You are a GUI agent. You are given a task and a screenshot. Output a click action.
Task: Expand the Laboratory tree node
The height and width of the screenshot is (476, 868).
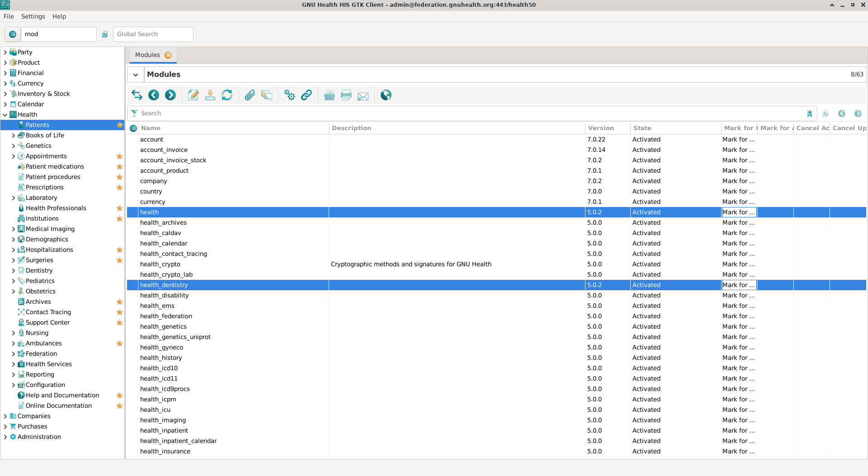coord(14,198)
